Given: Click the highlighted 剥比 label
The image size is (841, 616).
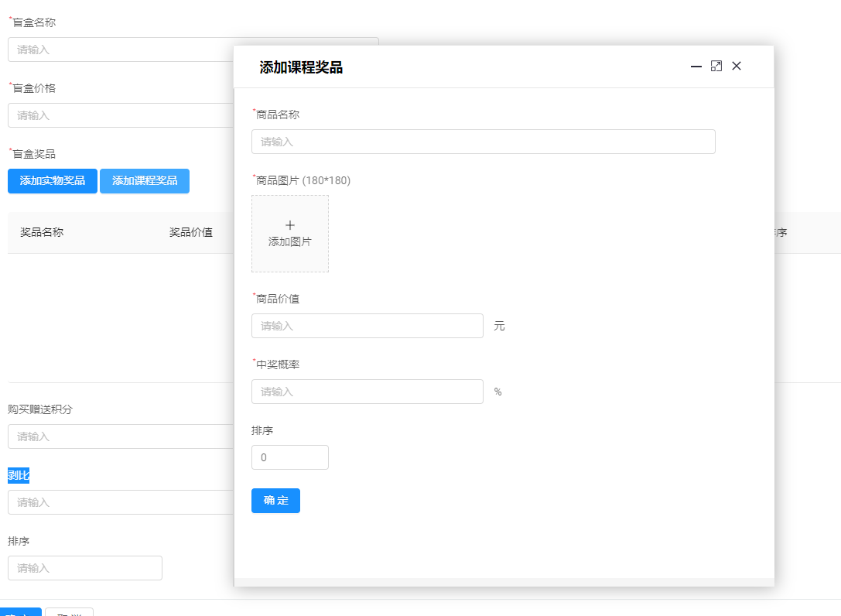Looking at the screenshot, I should pos(19,475).
